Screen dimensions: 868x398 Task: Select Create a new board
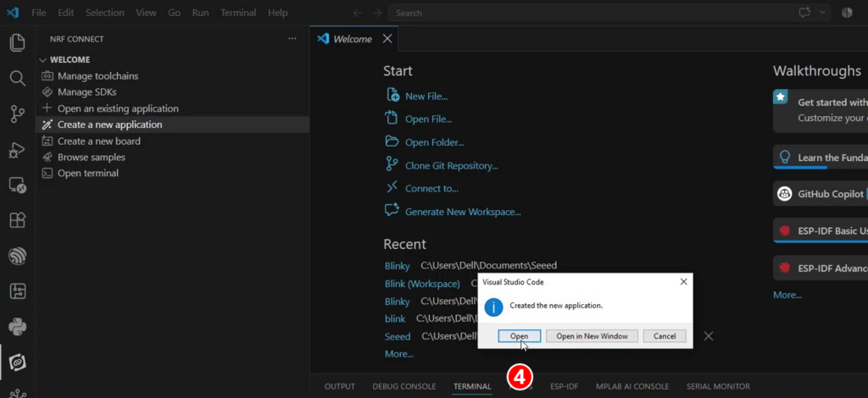pyautogui.click(x=98, y=141)
